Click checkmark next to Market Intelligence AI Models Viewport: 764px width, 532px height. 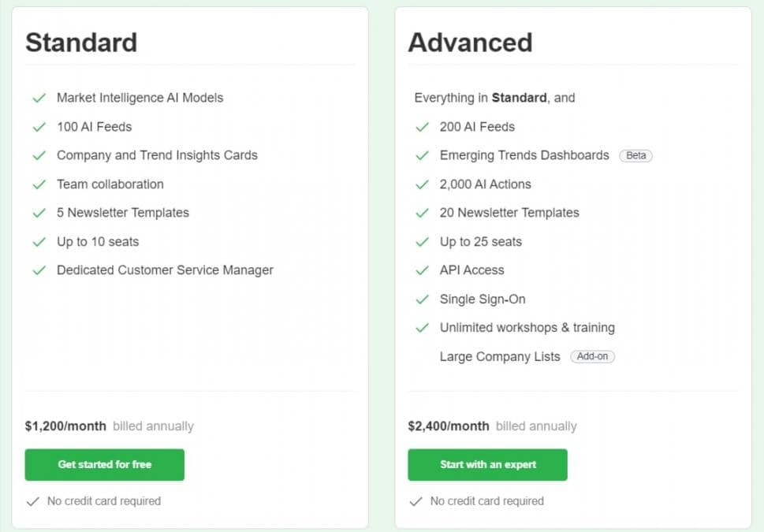(x=39, y=98)
